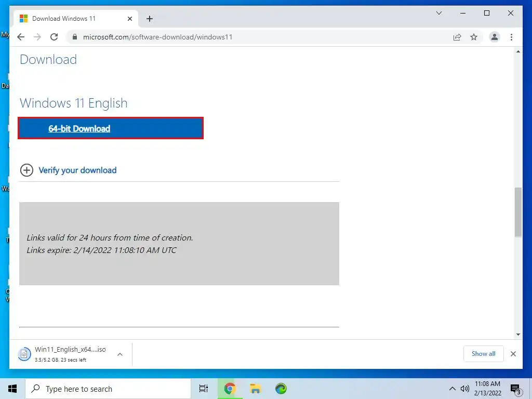Minimize the Chrome window
The height and width of the screenshot is (399, 532).
tap(462, 13)
